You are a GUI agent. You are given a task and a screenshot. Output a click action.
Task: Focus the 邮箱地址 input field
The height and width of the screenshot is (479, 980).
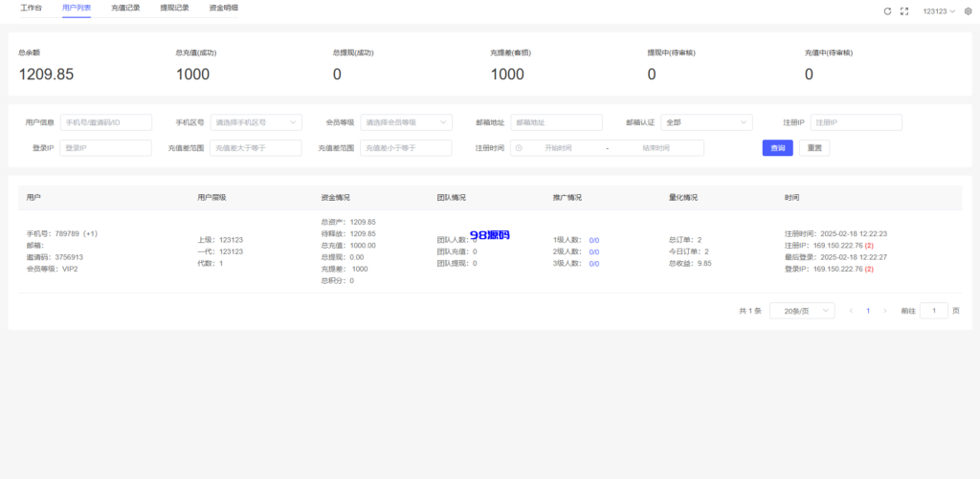click(x=556, y=122)
